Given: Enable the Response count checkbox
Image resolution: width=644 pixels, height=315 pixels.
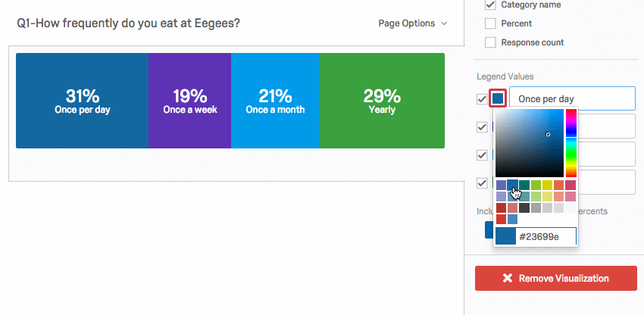Looking at the screenshot, I should [490, 42].
